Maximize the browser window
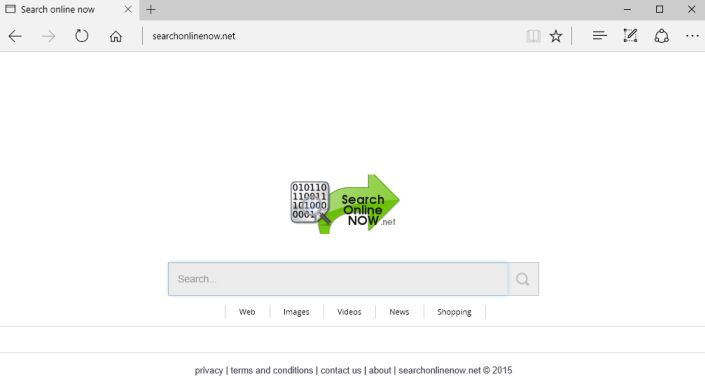This screenshot has height=391, width=705. (x=659, y=9)
